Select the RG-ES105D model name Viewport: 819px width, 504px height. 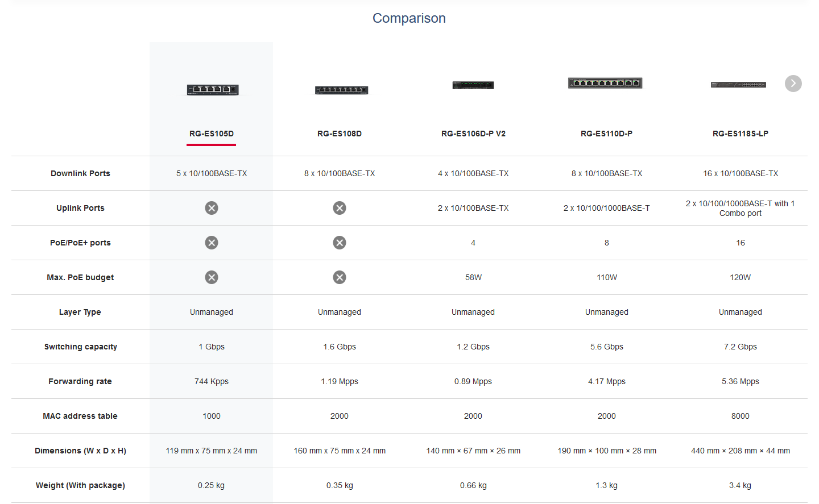click(x=212, y=134)
